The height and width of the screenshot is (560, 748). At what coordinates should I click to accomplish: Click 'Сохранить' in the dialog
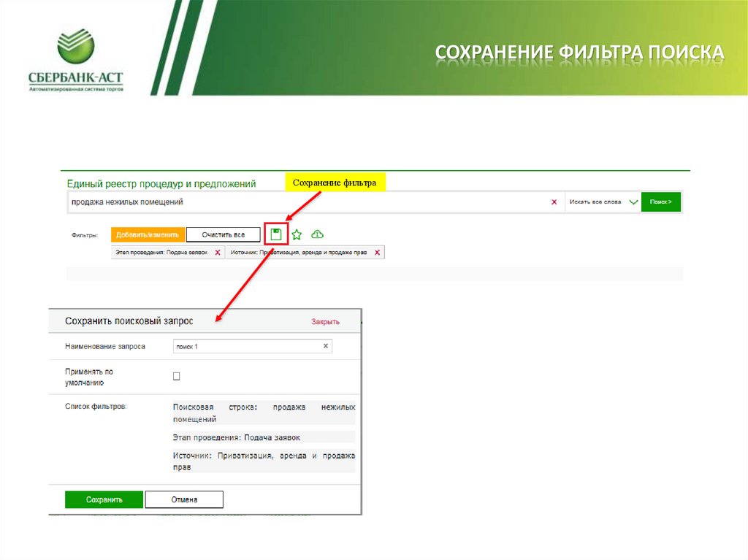pos(104,499)
